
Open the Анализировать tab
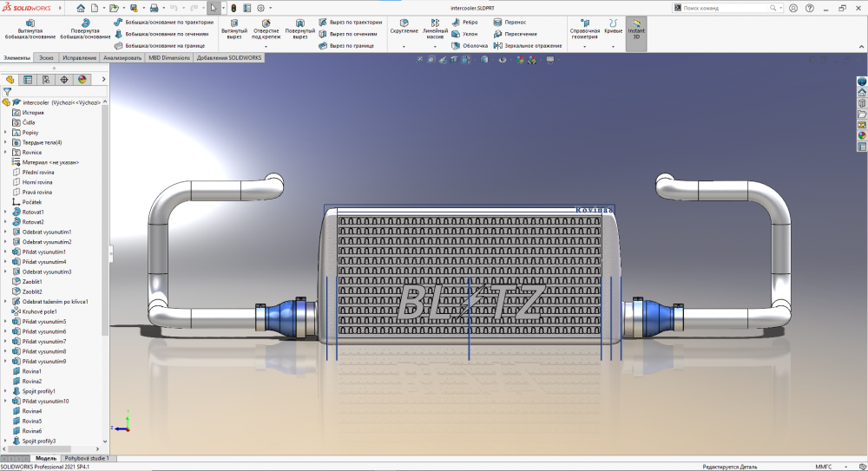[122, 57]
